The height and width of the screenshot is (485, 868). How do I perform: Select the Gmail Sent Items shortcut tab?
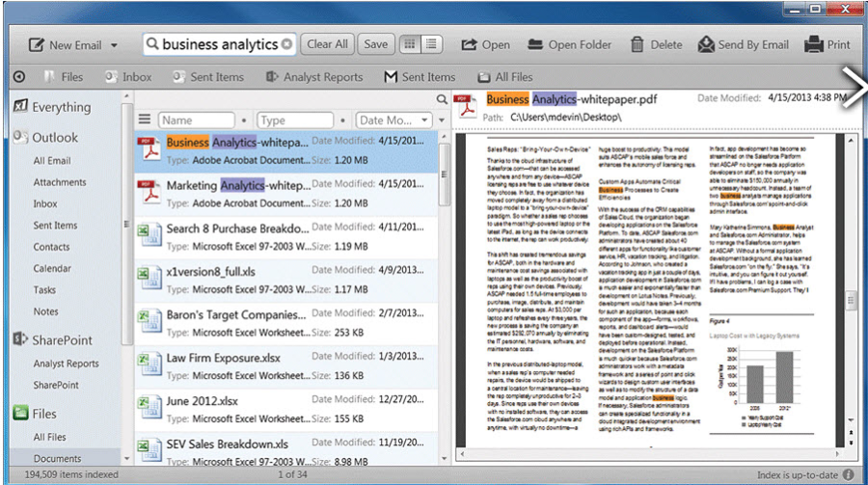click(x=420, y=77)
